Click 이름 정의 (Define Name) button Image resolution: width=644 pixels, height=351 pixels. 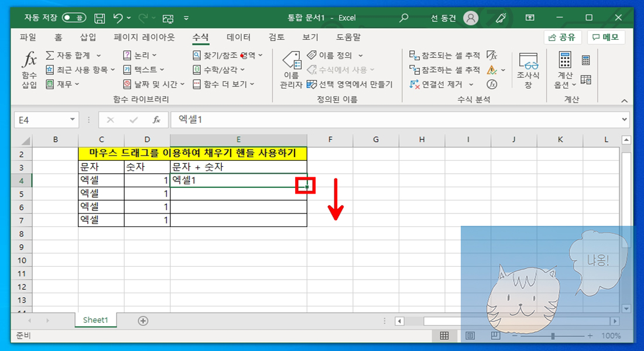[330, 55]
